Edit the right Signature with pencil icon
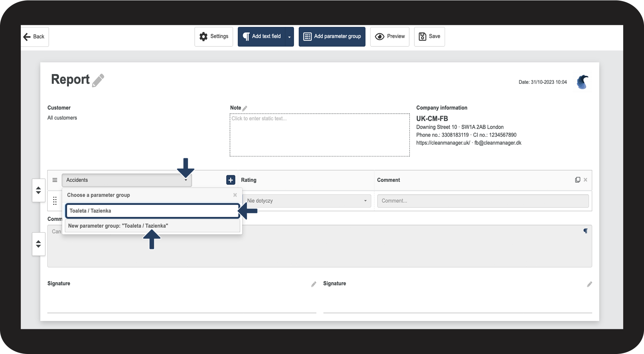644x354 pixels. pos(589,284)
